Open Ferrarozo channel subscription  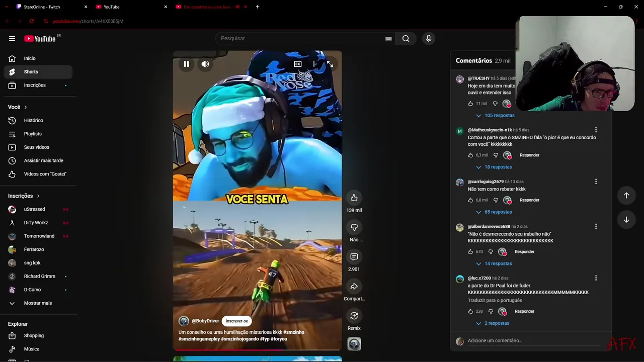click(38, 249)
